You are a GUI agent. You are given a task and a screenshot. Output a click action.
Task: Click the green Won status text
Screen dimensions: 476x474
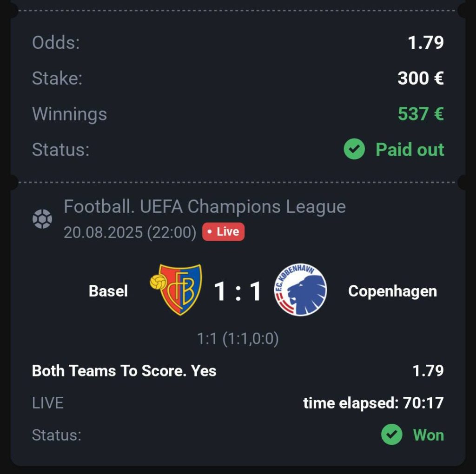pyautogui.click(x=428, y=435)
